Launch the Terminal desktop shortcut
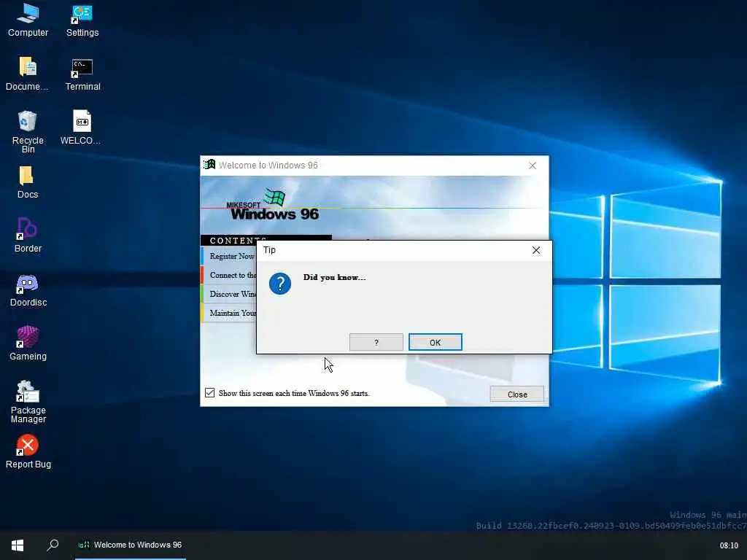This screenshot has width=747, height=560. [82, 74]
